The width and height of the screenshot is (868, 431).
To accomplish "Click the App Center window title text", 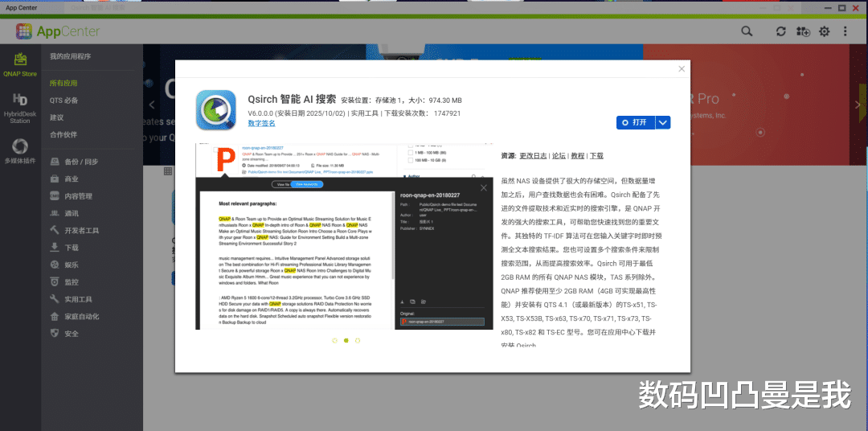I will pyautogui.click(x=23, y=7).
